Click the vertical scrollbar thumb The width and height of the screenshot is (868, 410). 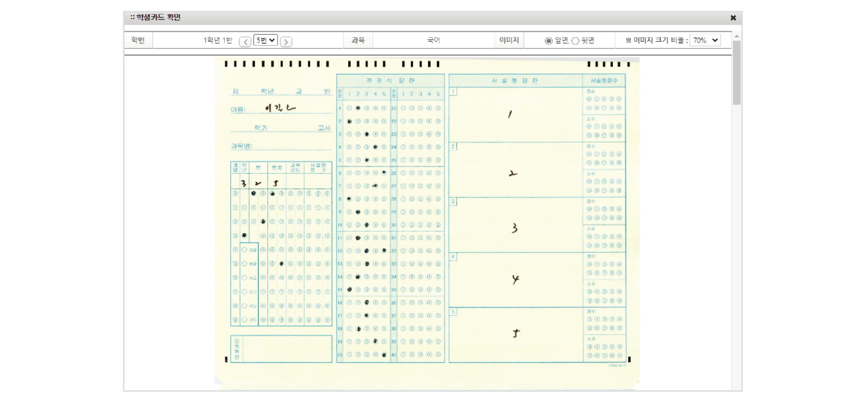(x=737, y=73)
